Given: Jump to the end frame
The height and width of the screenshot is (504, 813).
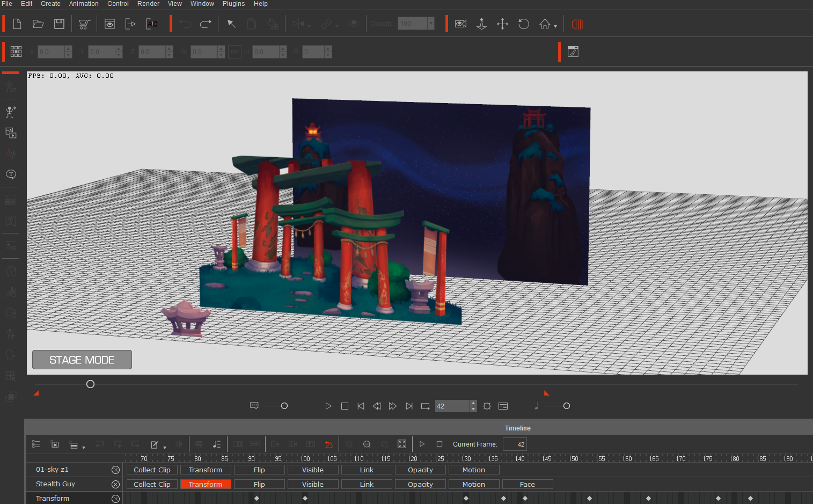Looking at the screenshot, I should [x=409, y=406].
